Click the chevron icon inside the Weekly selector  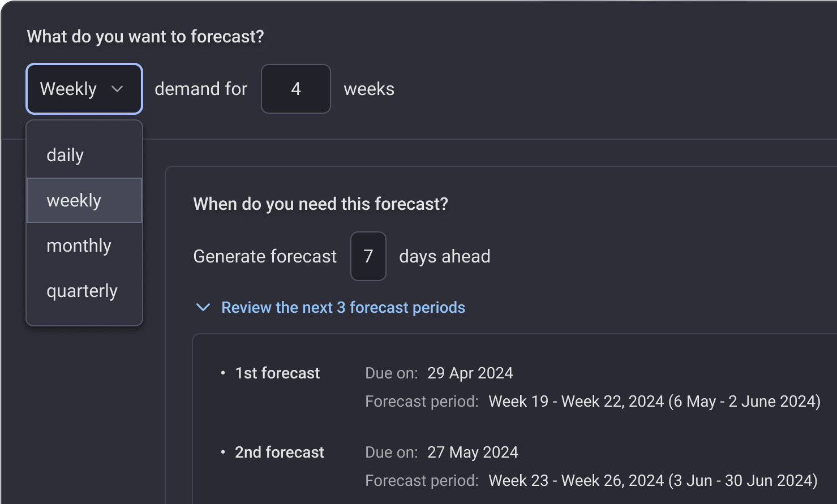click(119, 89)
